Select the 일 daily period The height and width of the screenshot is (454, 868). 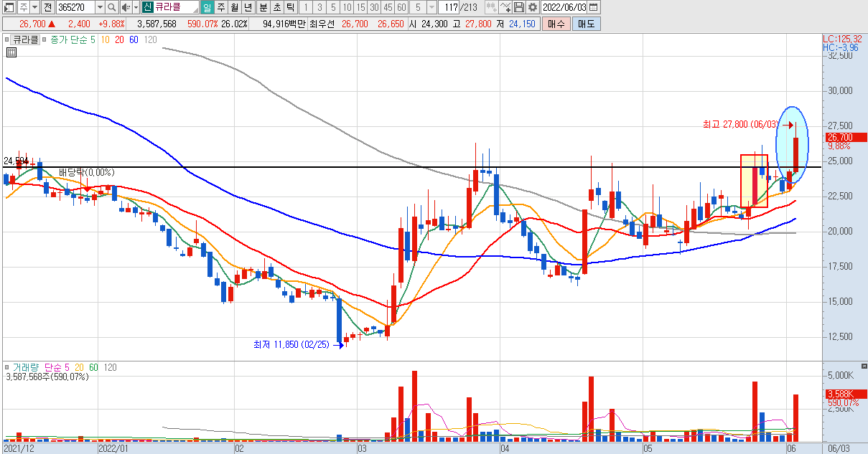click(x=207, y=7)
